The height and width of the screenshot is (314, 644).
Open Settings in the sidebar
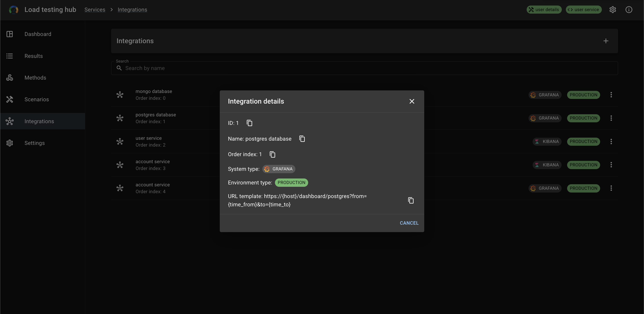click(x=43, y=143)
